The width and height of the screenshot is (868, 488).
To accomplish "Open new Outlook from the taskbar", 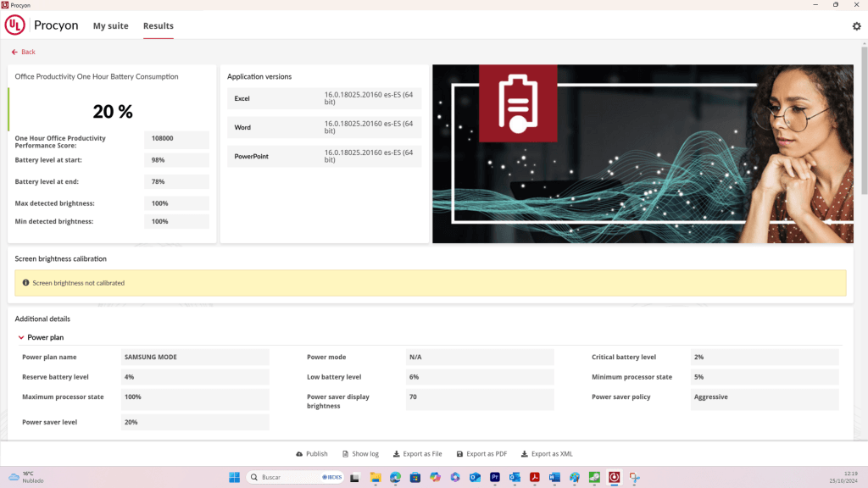I will click(475, 477).
